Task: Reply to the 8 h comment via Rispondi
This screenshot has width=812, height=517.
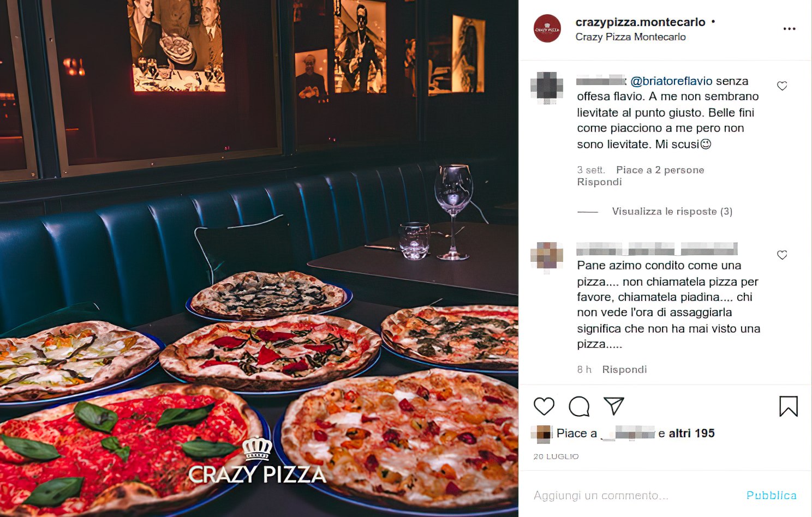Action: [x=624, y=370]
